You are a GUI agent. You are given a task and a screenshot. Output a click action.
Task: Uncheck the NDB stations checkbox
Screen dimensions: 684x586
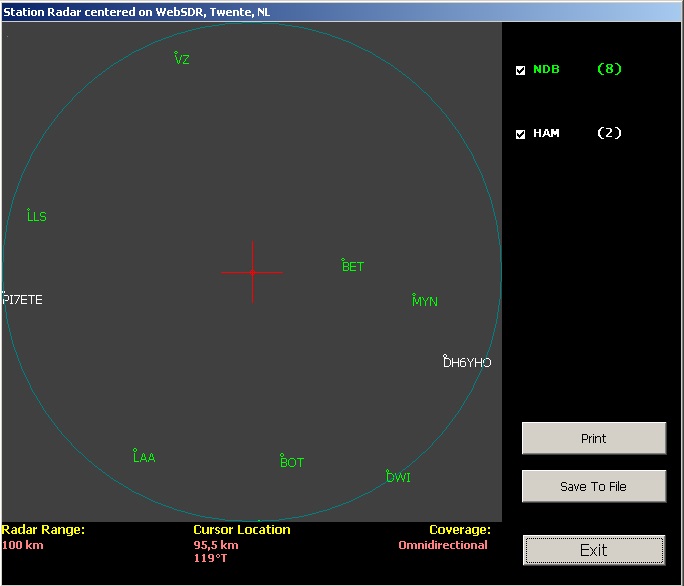coord(520,70)
